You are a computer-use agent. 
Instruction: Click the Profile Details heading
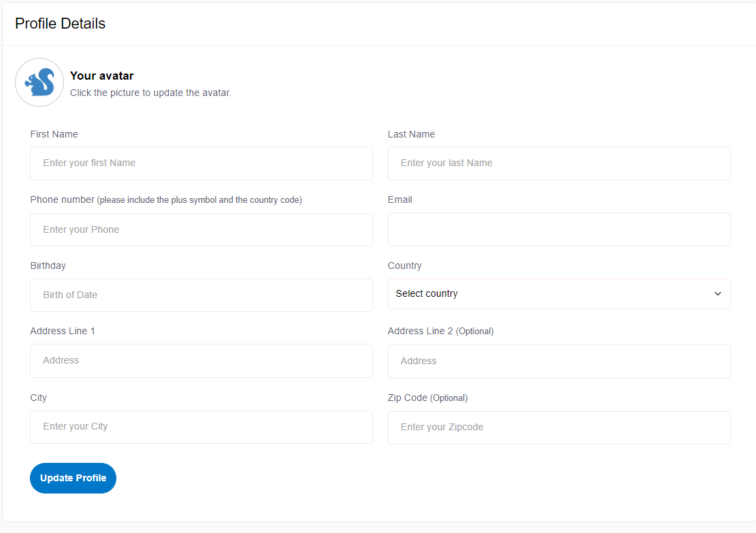(x=61, y=24)
